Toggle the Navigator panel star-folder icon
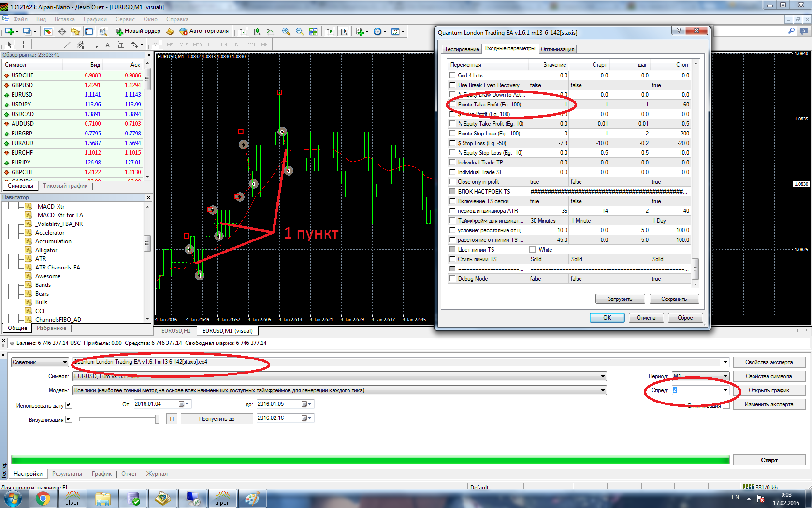The height and width of the screenshot is (508, 812). [x=75, y=31]
